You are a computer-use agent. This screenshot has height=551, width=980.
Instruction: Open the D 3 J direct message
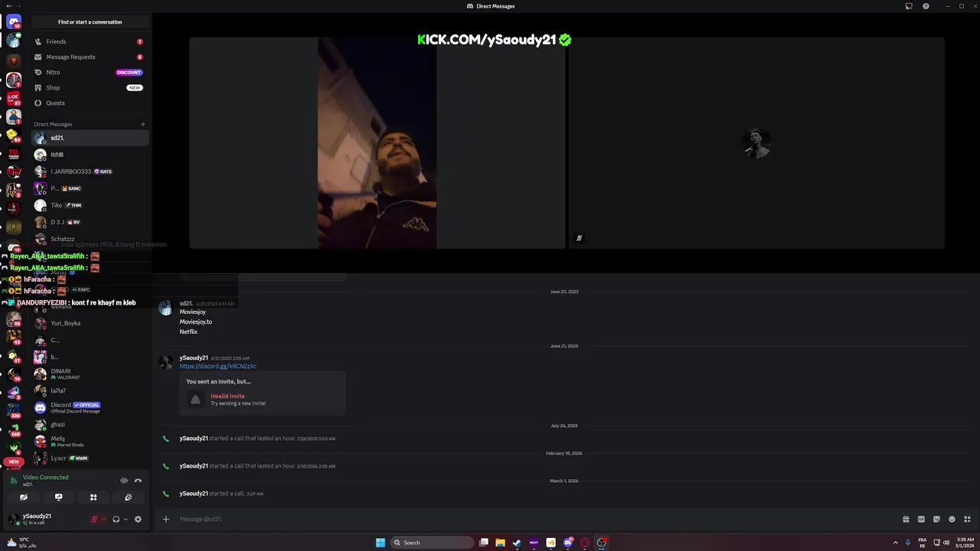(90, 222)
